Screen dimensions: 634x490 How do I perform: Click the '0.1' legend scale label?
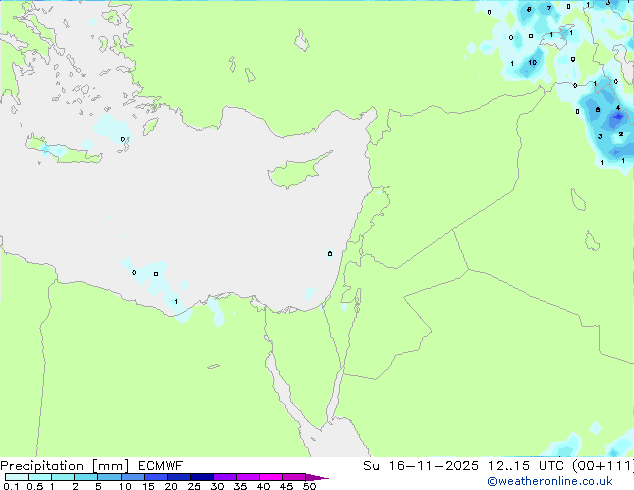[11, 486]
